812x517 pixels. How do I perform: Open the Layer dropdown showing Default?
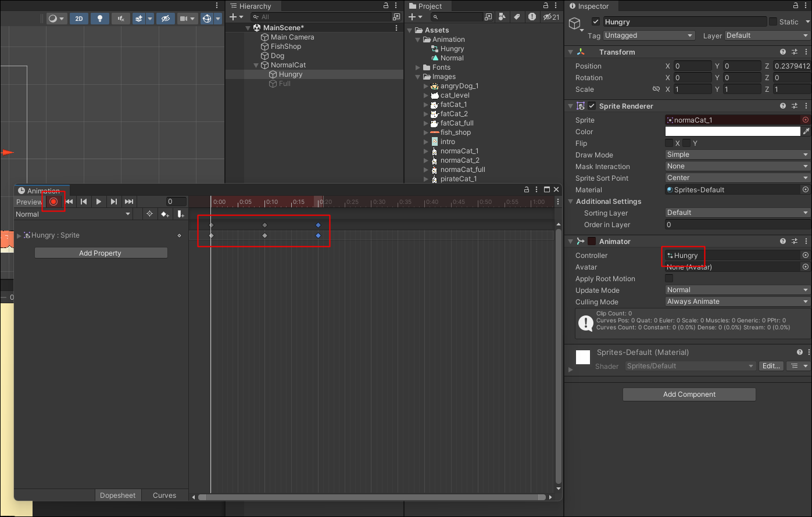point(767,35)
